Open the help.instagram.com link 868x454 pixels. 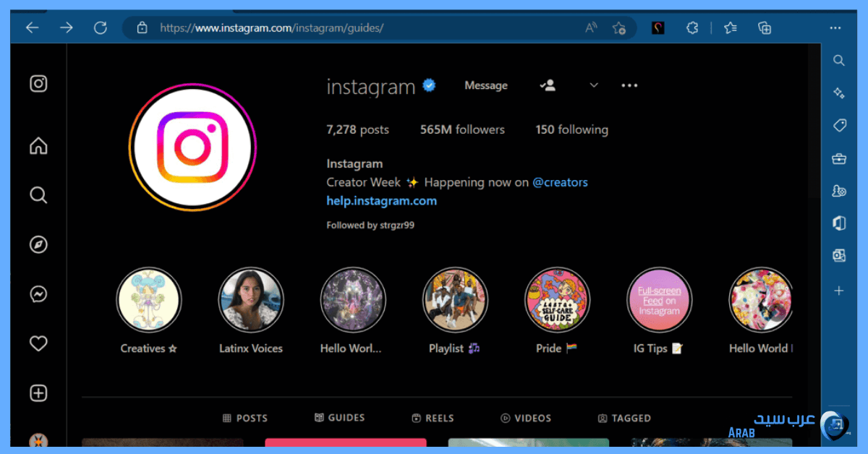[381, 201]
